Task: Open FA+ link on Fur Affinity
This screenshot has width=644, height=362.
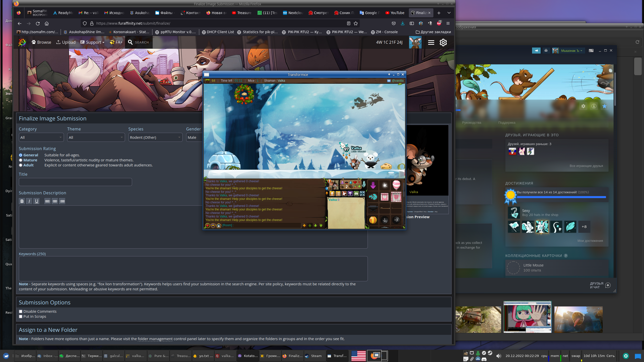Action: coord(116,42)
